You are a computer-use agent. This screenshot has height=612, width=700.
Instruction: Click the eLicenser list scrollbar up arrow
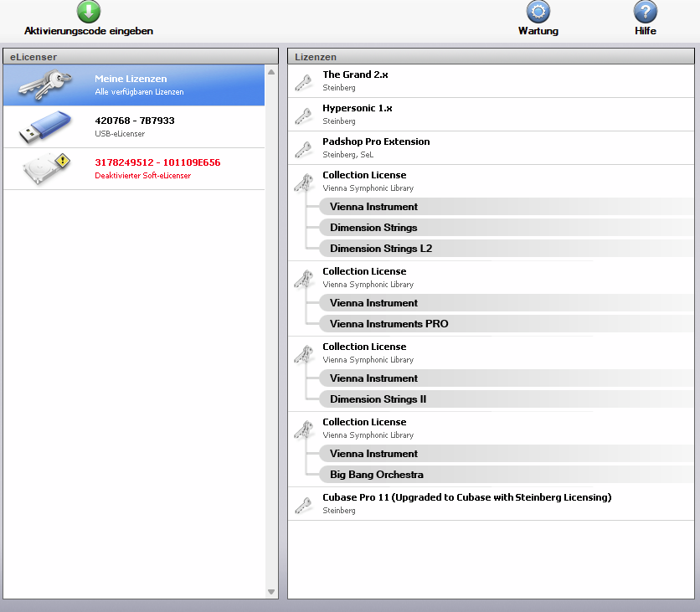271,72
